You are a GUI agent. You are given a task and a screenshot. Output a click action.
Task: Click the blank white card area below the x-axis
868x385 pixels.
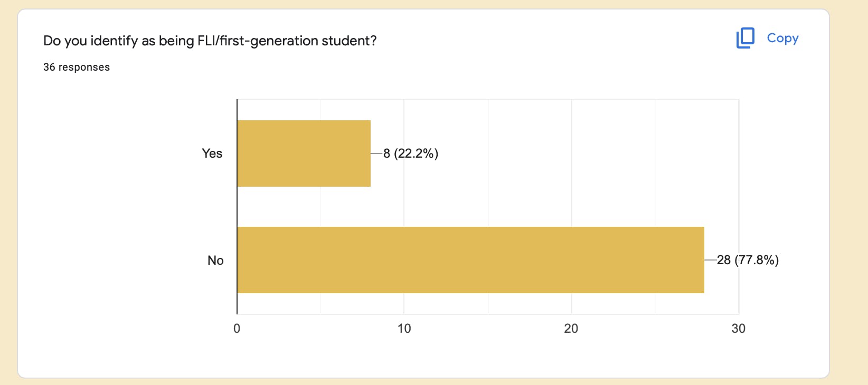coord(422,356)
